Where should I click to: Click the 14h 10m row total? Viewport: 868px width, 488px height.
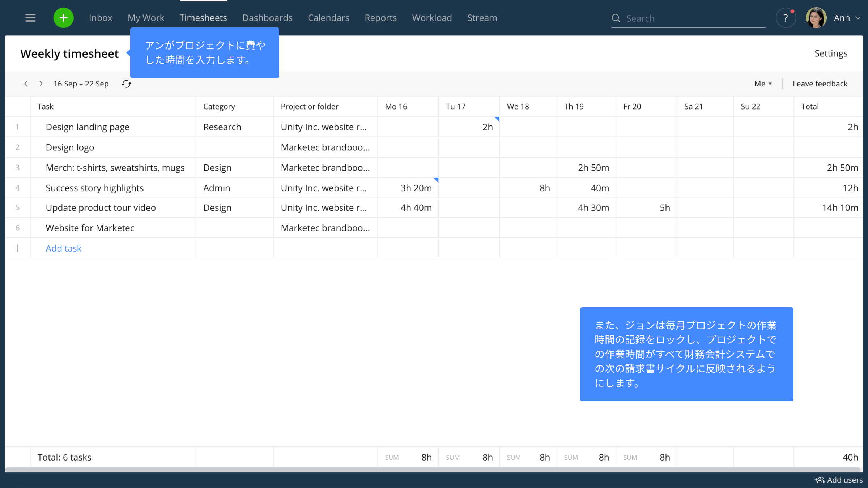840,208
